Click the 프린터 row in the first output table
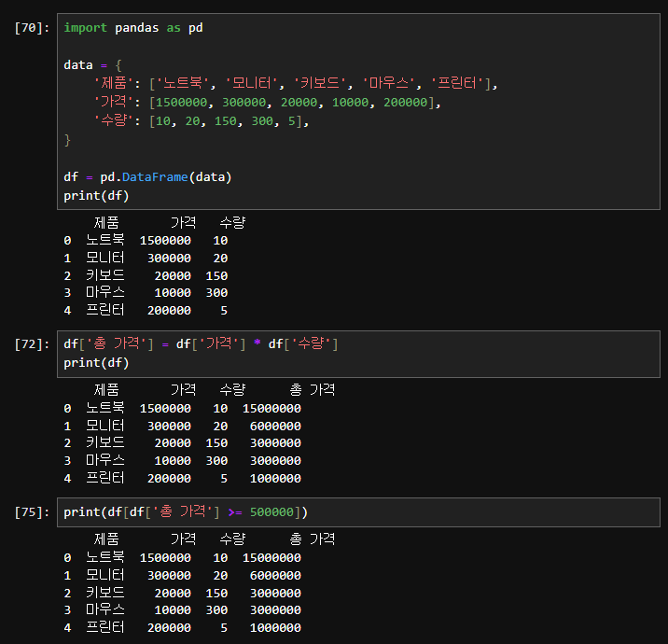This screenshot has width=668, height=644. tap(146, 310)
